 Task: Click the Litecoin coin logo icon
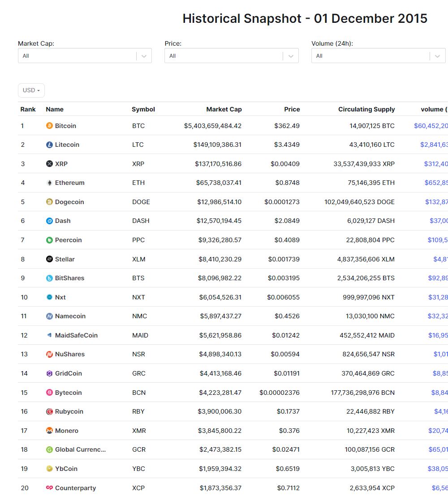click(x=49, y=145)
